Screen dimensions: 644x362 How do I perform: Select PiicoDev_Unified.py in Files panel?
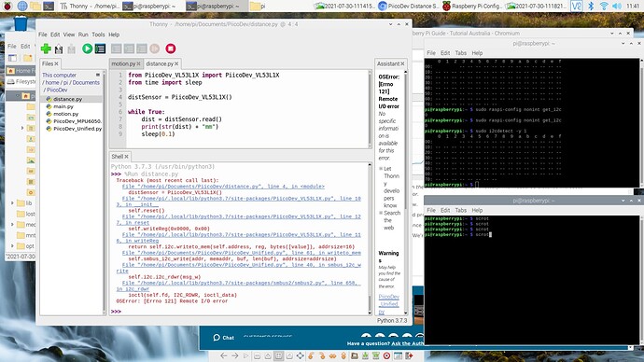[x=77, y=129]
